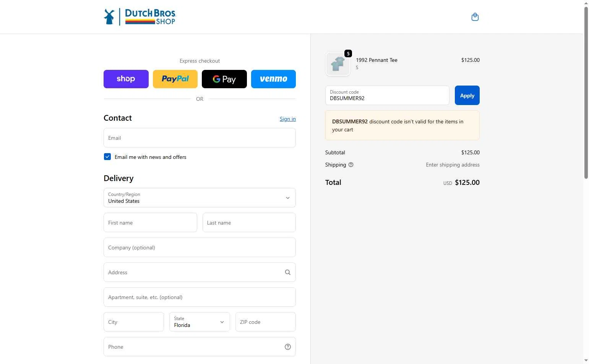Viewport: 589px width, 364px height.
Task: Click the quantity badge on tee thumbnail
Action: (348, 53)
